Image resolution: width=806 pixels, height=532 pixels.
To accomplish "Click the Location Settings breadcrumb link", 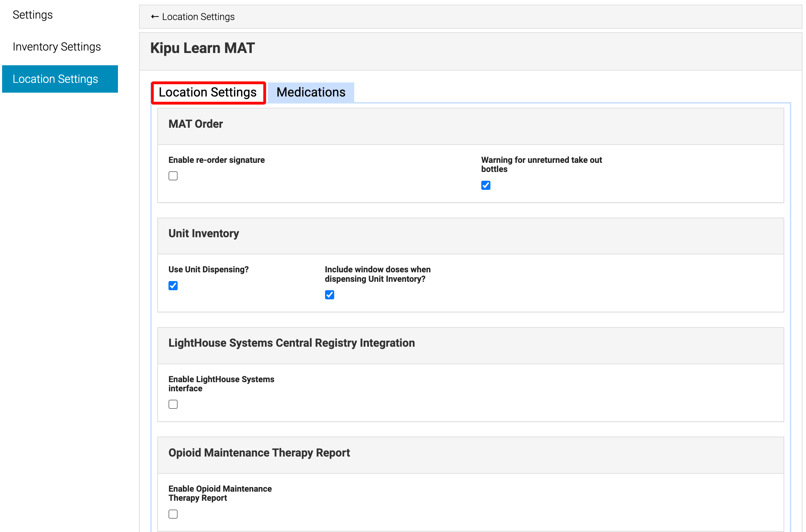I will 198,16.
